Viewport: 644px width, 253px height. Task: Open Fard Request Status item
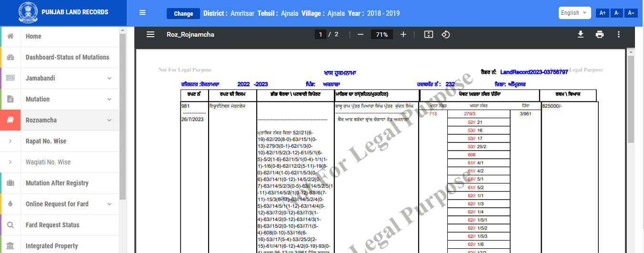tap(59, 225)
